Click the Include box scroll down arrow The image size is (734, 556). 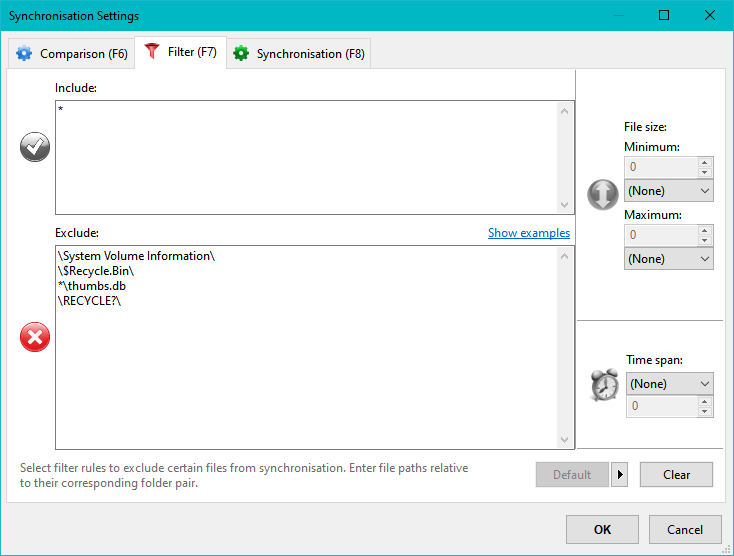pyautogui.click(x=564, y=205)
